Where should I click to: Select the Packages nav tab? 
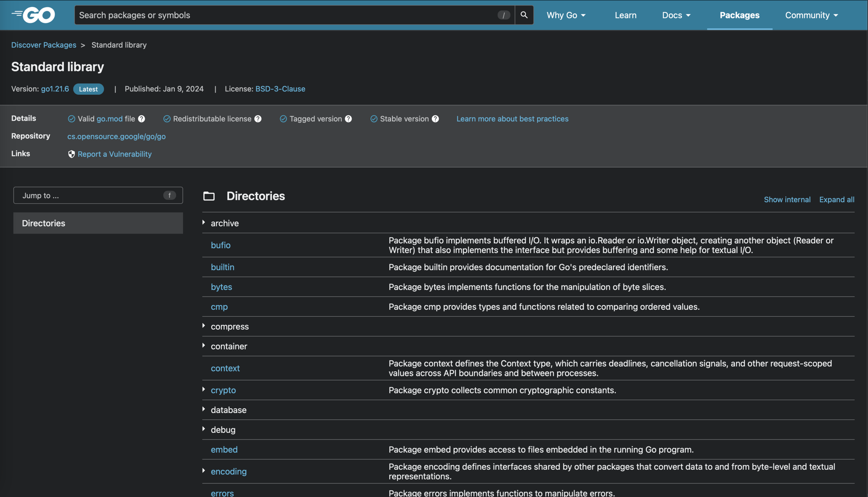(739, 15)
